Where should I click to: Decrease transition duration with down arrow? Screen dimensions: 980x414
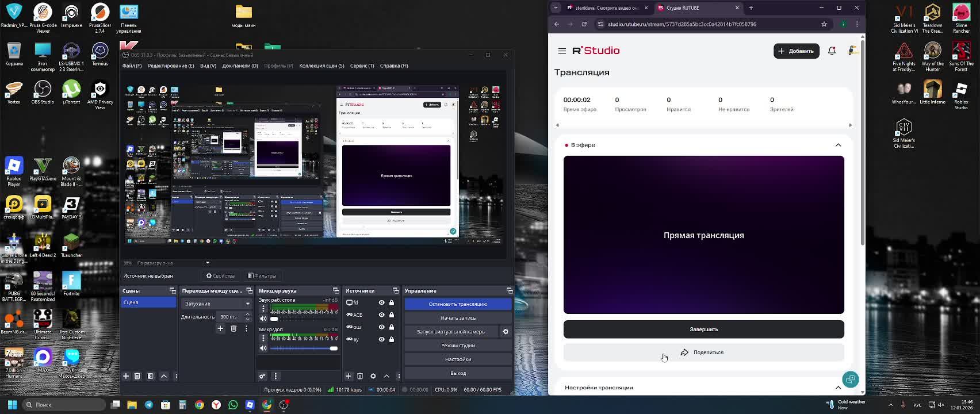point(248,319)
